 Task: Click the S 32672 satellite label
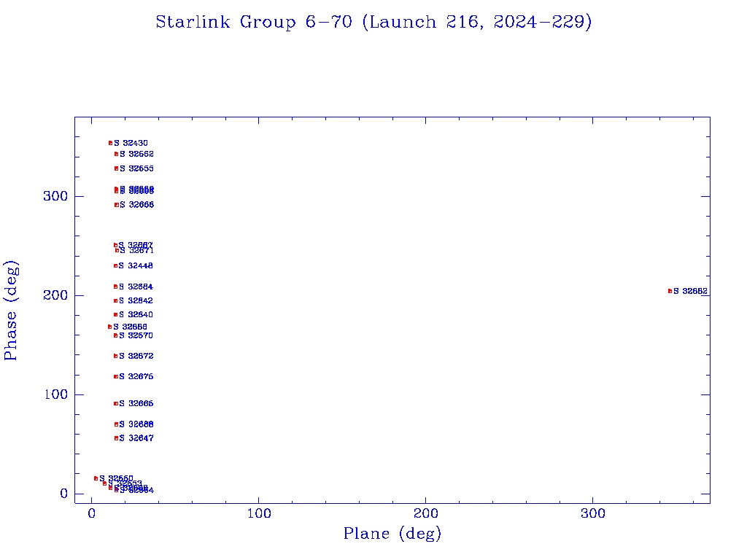pyautogui.click(x=136, y=356)
